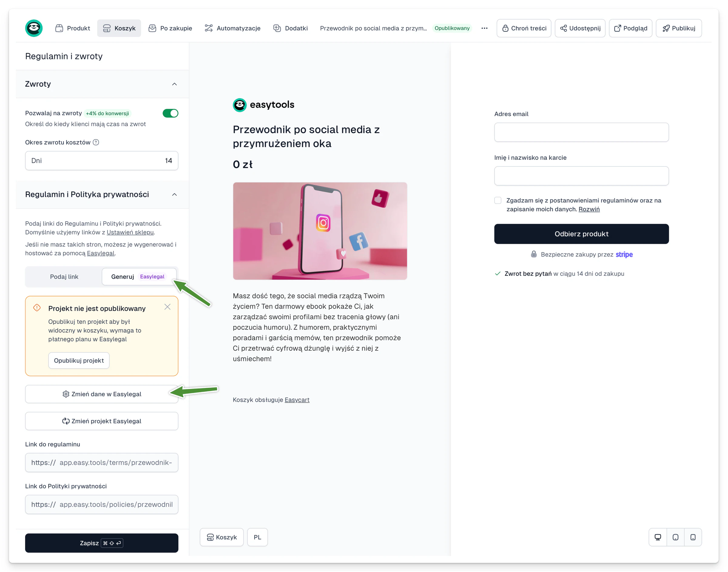Image resolution: width=728 pixels, height=572 pixels.
Task: Collapse the Zwroty section
Action: (x=174, y=84)
